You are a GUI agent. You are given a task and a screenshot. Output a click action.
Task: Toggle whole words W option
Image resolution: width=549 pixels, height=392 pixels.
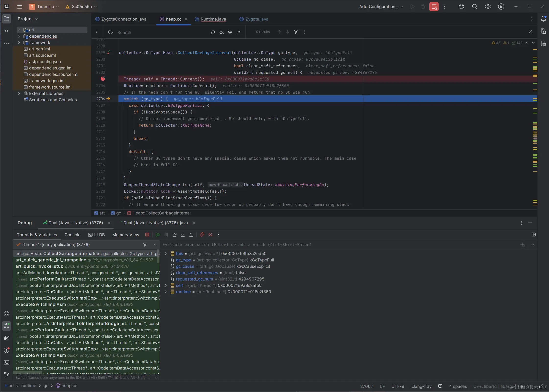click(230, 32)
